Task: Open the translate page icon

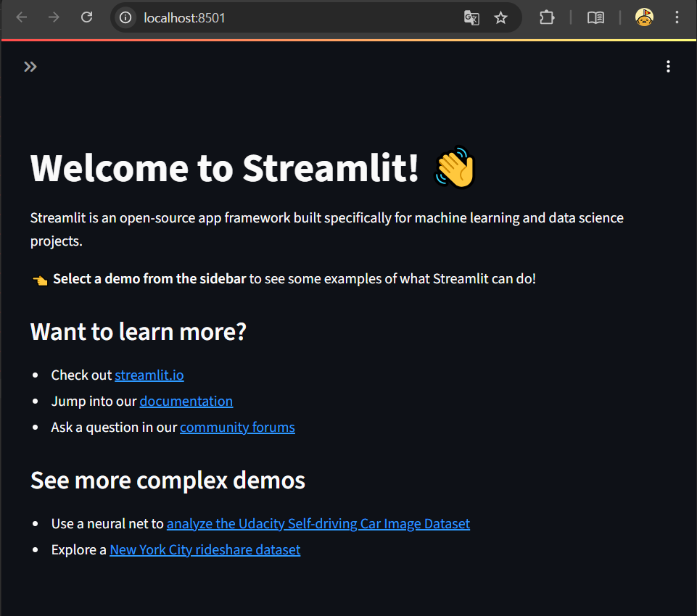Action: tap(471, 18)
